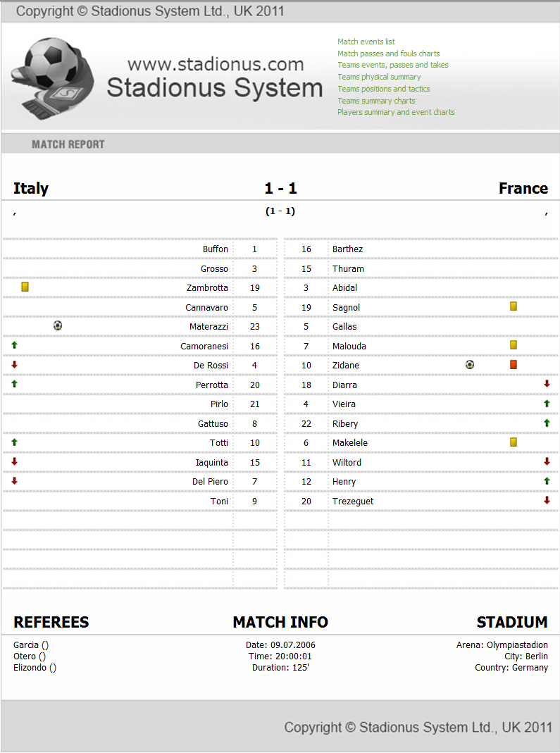Image resolution: width=560 pixels, height=753 pixels.
Task: Open Match passes and fouls charts
Action: coord(389,54)
